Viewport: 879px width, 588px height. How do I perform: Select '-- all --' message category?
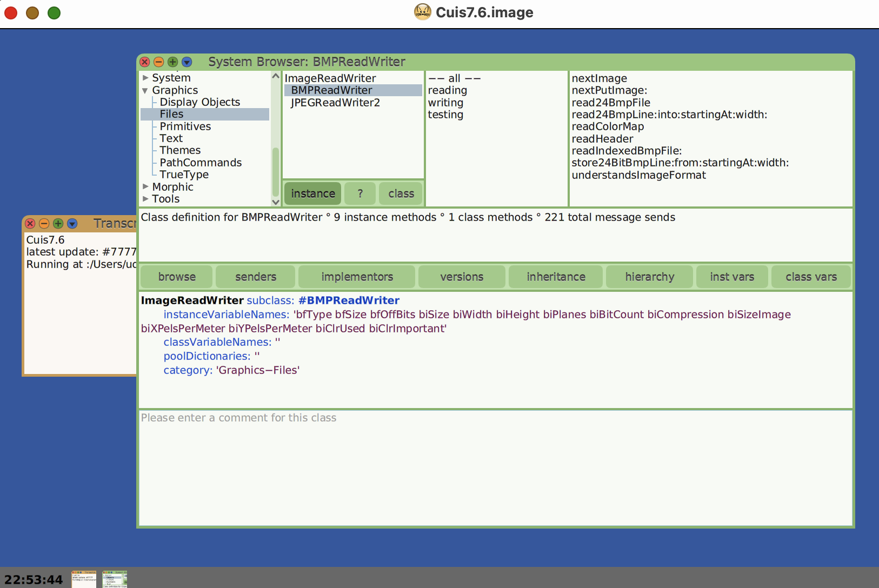pyautogui.click(x=454, y=78)
